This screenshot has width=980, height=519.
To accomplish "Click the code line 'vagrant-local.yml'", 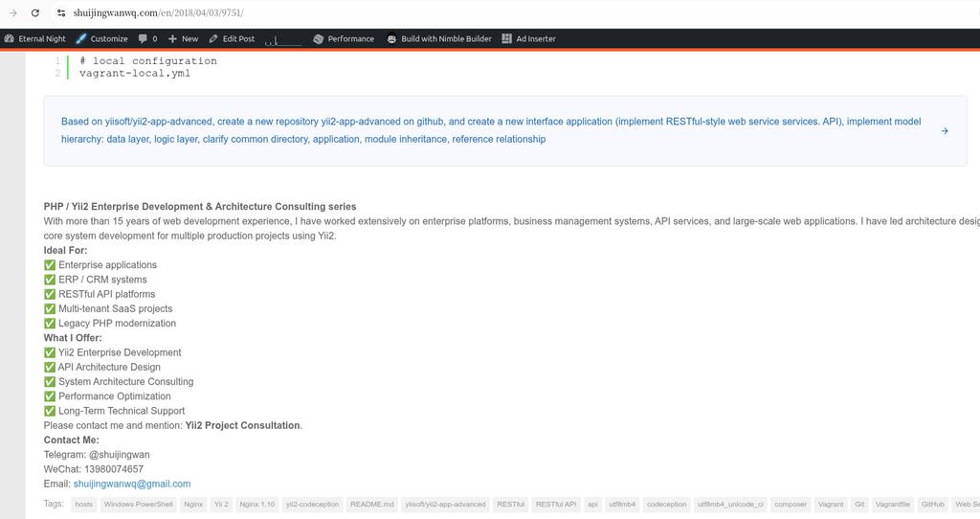I will pyautogui.click(x=135, y=73).
